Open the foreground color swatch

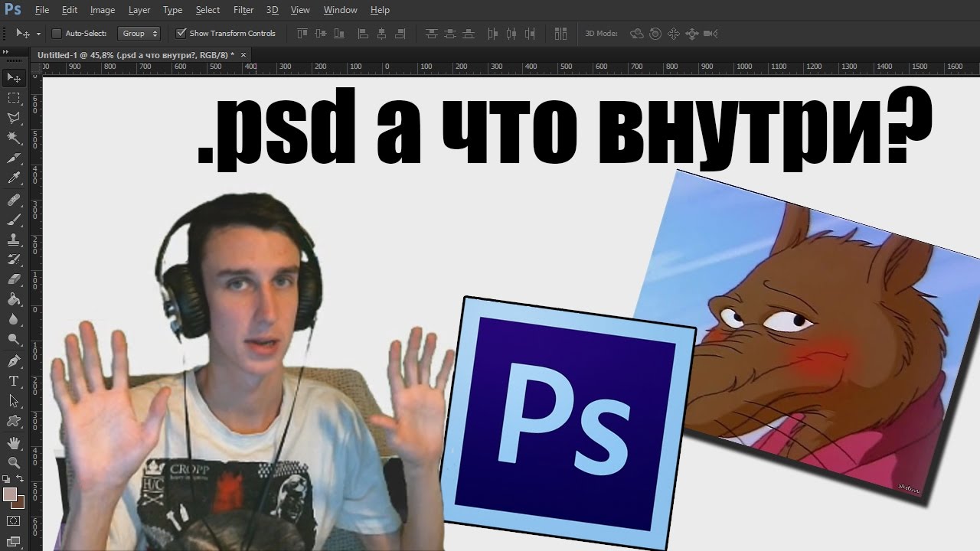click(10, 494)
